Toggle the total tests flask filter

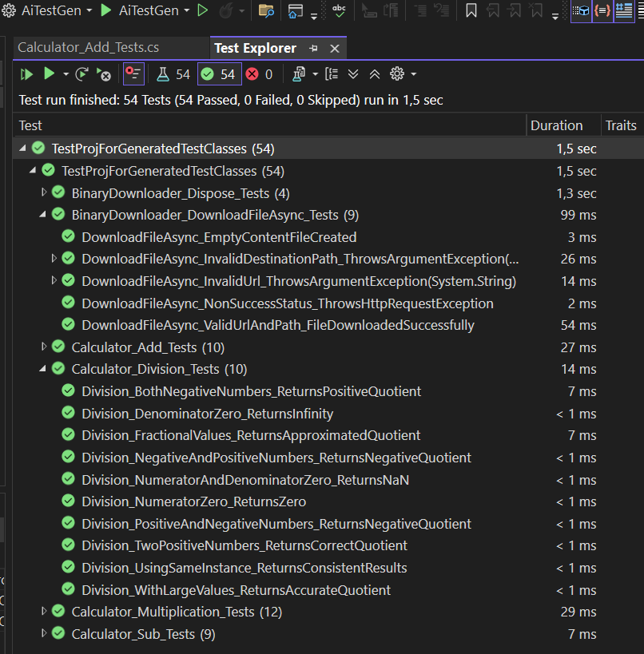pyautogui.click(x=173, y=74)
